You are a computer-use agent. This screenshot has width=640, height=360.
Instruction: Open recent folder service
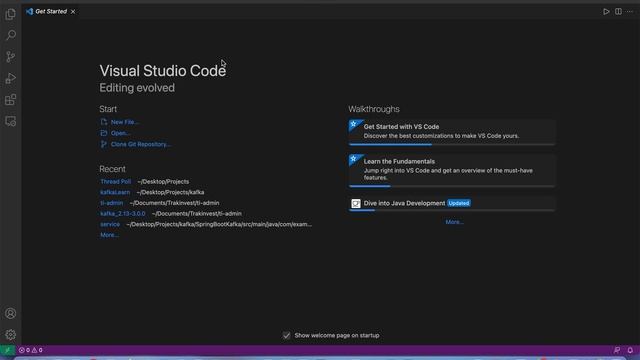pyautogui.click(x=110, y=224)
